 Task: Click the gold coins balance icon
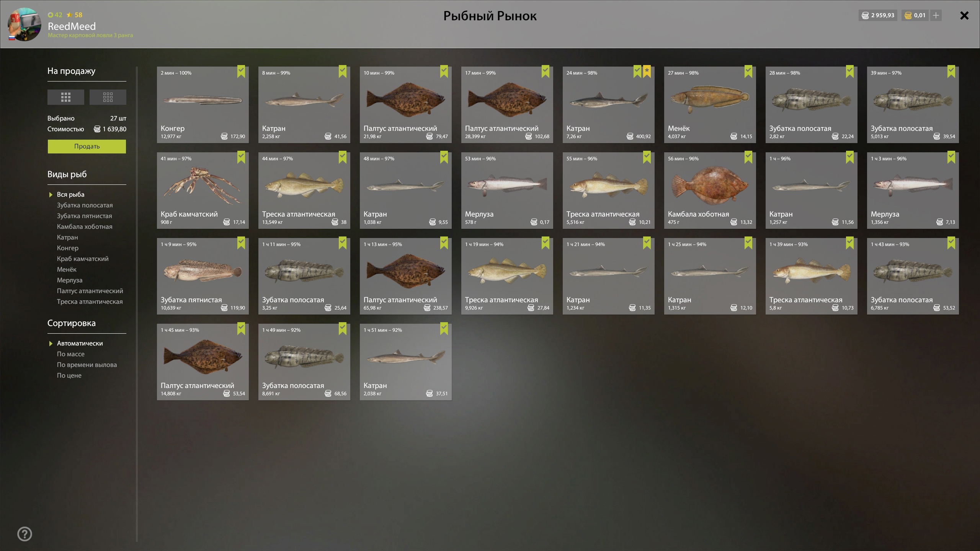coord(908,15)
